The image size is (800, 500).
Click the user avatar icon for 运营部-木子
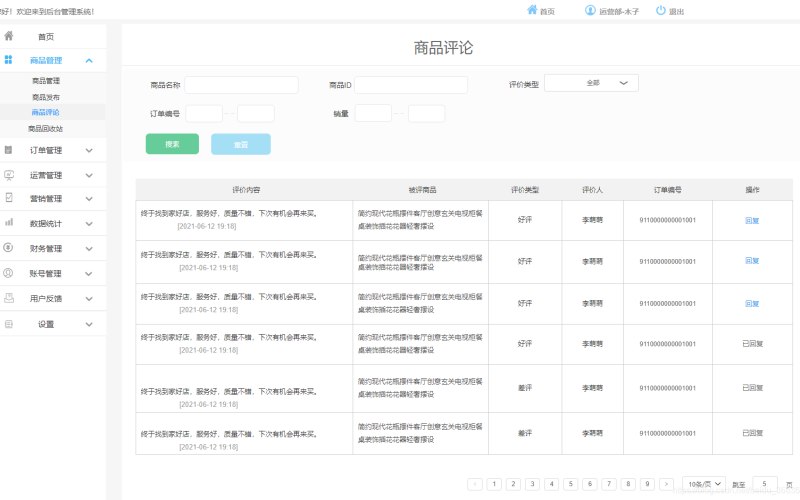590,10
